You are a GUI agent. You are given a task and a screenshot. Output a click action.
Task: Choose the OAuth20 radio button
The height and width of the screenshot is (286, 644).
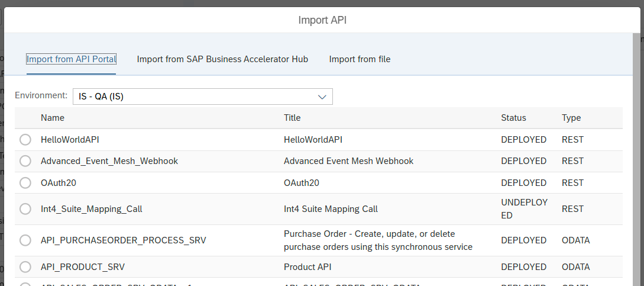[x=25, y=183]
